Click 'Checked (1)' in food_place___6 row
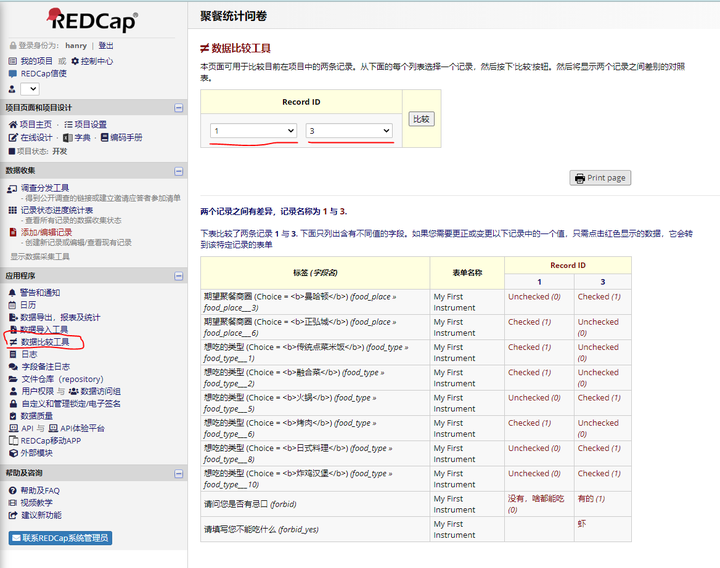 pyautogui.click(x=529, y=322)
